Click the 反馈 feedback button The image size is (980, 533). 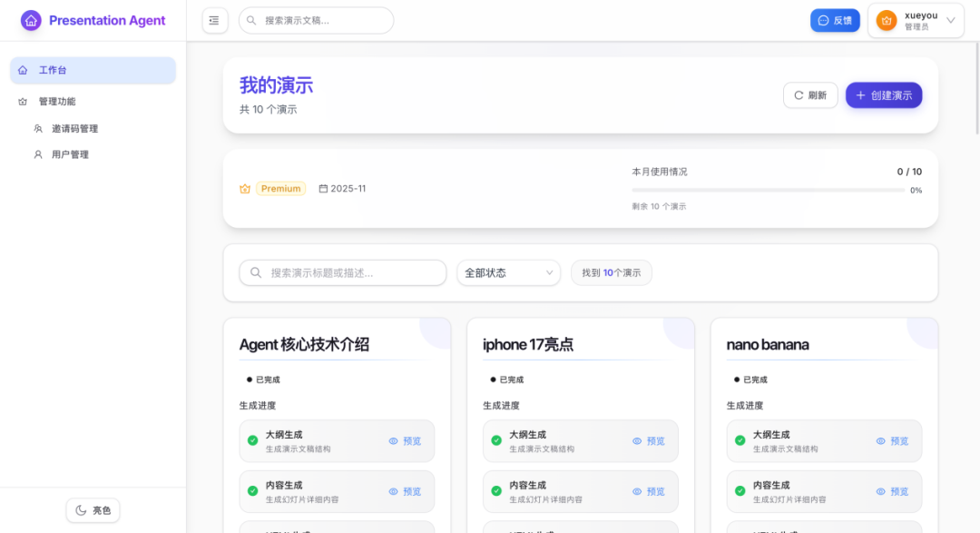click(x=835, y=21)
